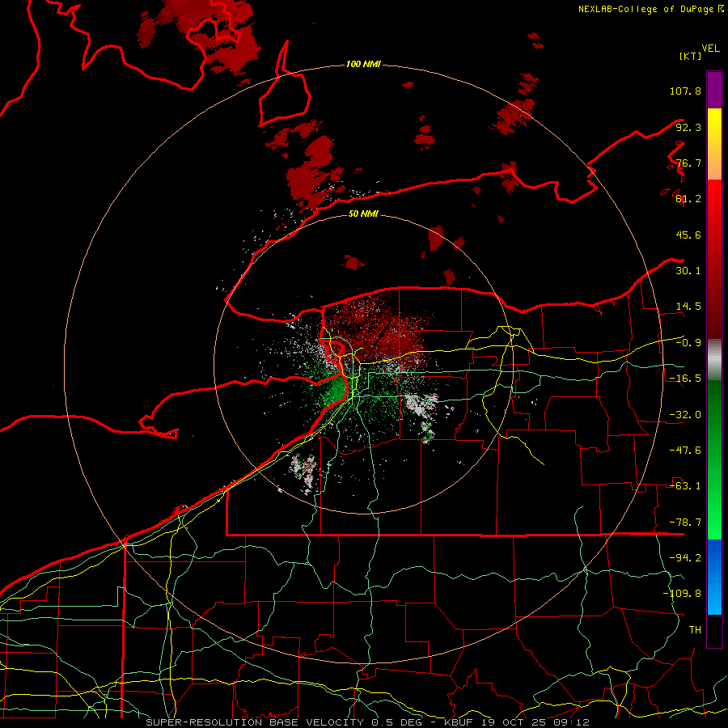Pick the yellow segment of the color bar

pyautogui.click(x=714, y=144)
